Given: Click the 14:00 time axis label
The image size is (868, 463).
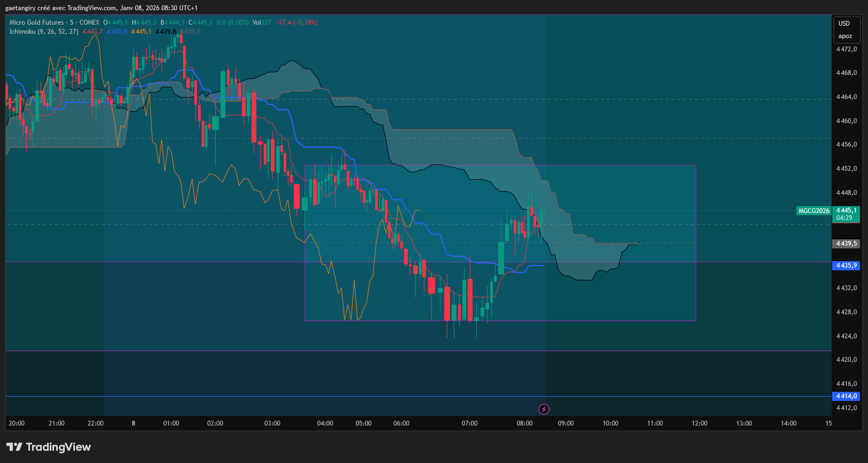Looking at the screenshot, I should pos(789,423).
